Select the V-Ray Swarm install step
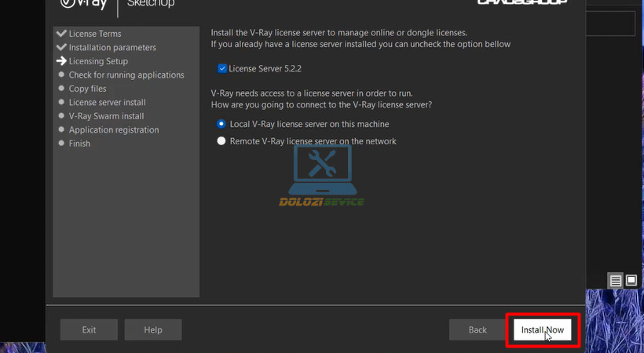Image resolution: width=644 pixels, height=353 pixels. point(106,116)
